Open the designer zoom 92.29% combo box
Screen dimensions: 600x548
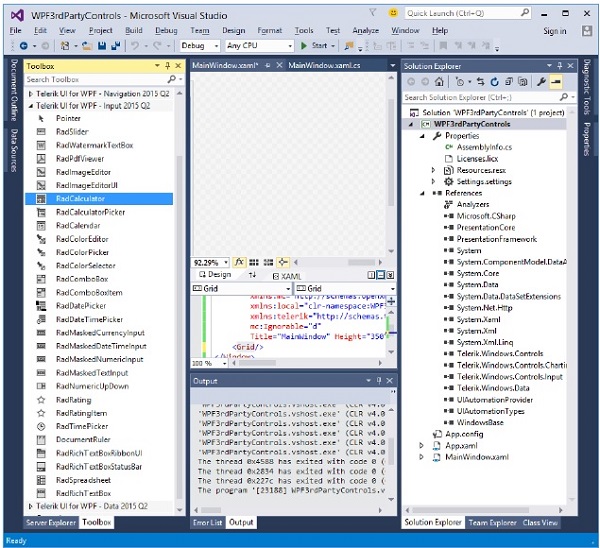pyautogui.click(x=211, y=262)
